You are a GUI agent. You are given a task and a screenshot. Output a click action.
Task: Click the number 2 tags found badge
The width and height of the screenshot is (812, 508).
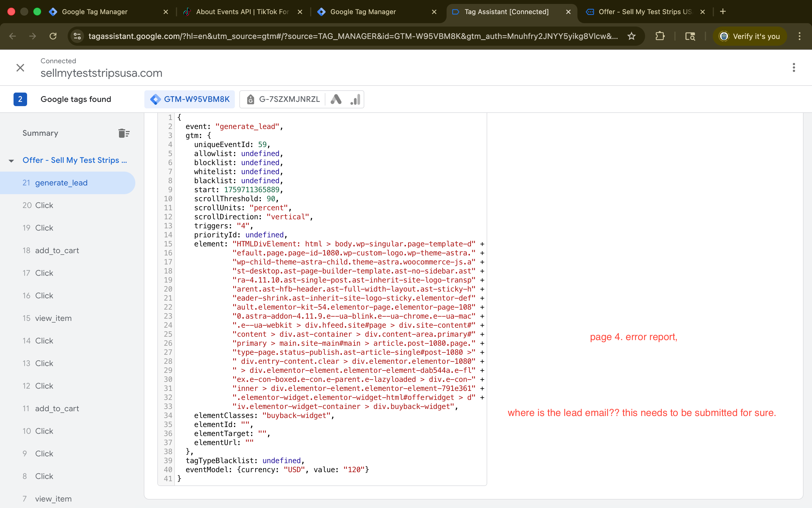coord(20,99)
